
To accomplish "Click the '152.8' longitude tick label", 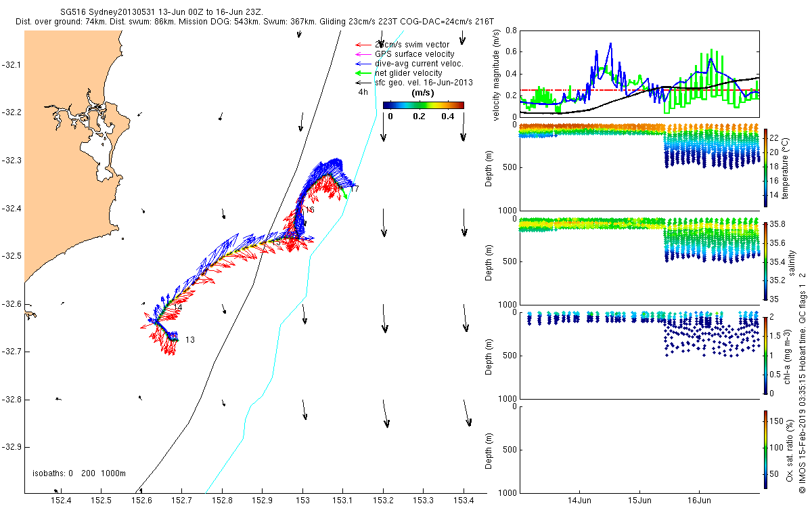I will 223,500.
